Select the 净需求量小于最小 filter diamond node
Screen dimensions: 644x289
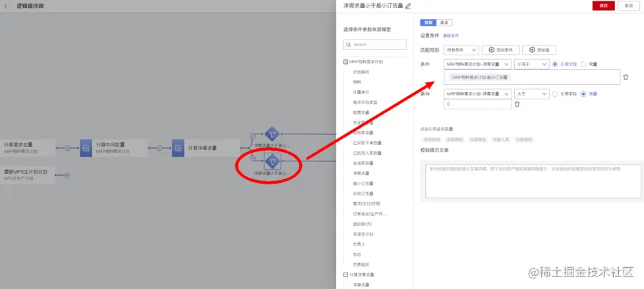click(x=272, y=161)
